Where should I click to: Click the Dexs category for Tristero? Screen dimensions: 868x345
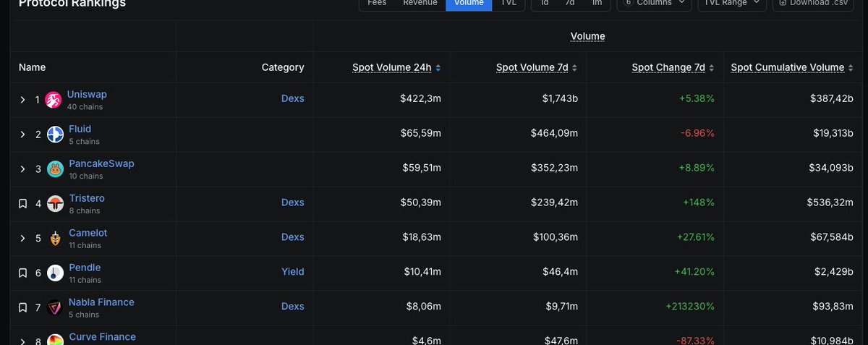(293, 203)
